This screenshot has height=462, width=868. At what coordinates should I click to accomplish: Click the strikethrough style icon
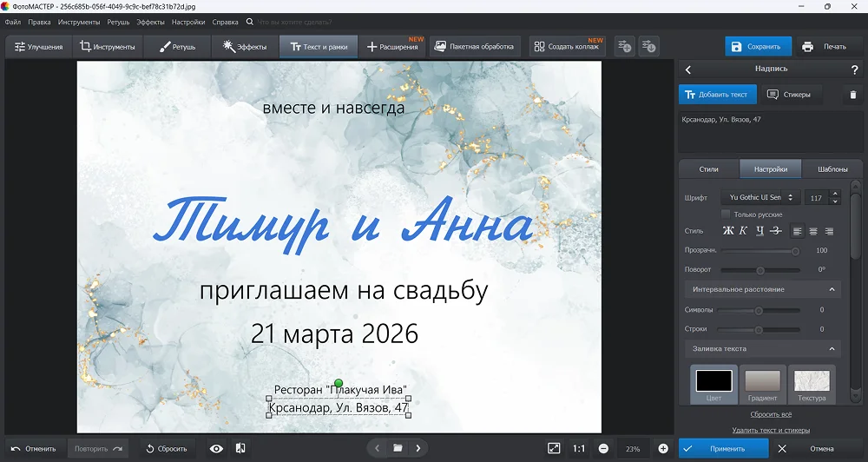pyautogui.click(x=776, y=231)
